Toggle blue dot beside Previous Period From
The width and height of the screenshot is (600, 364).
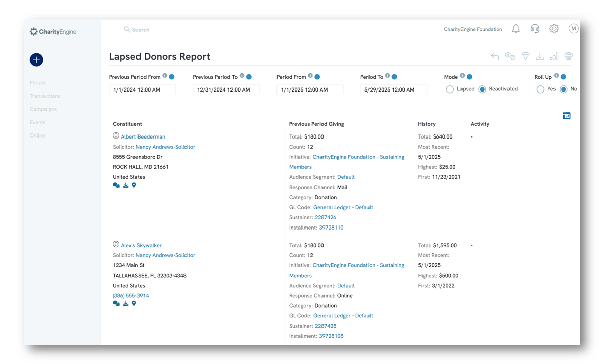point(172,77)
